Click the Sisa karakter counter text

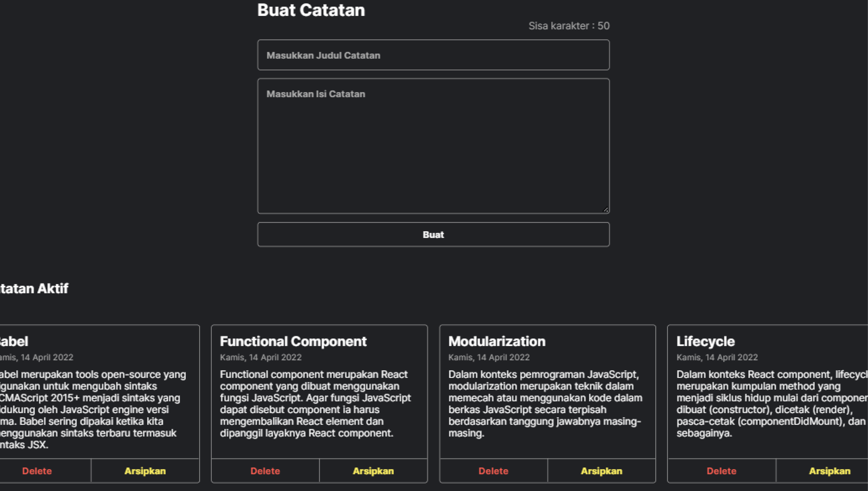569,26
